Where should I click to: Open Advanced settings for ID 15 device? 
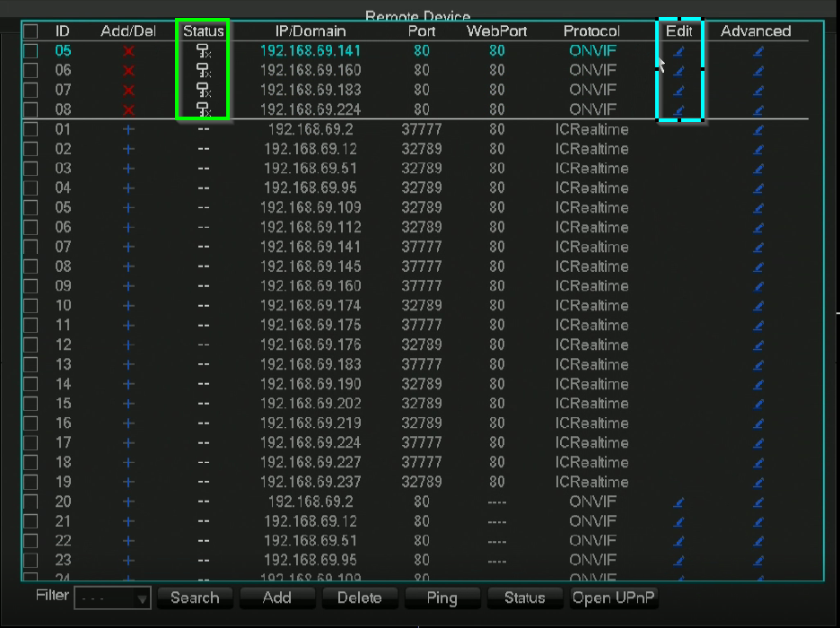(759, 403)
